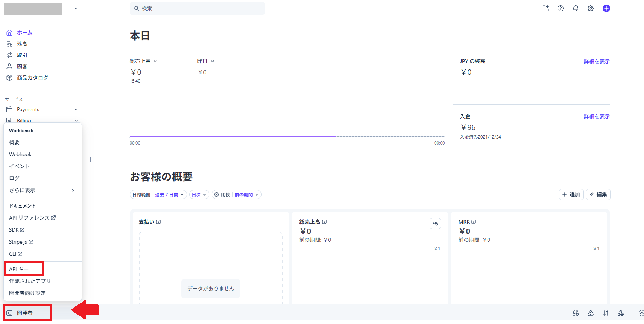Click the info icon next to MRR
644x324 pixels.
pyautogui.click(x=474, y=222)
